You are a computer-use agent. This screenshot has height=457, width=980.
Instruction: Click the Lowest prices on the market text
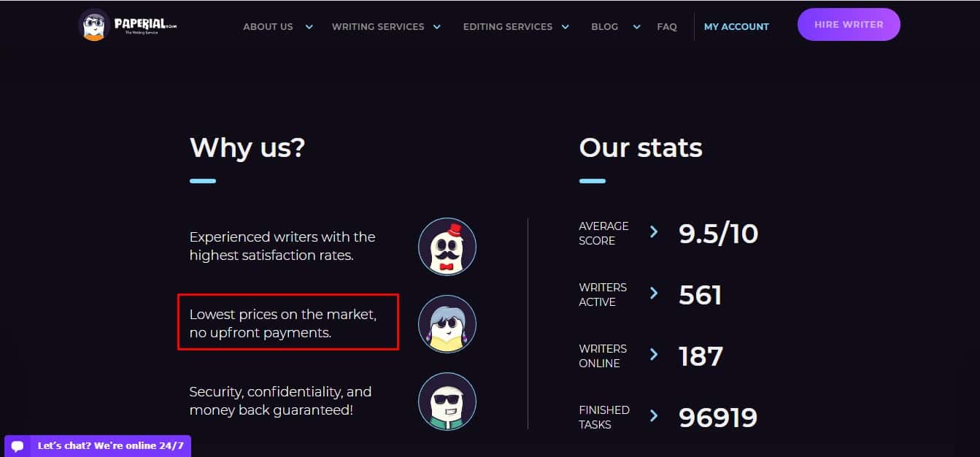(x=283, y=315)
